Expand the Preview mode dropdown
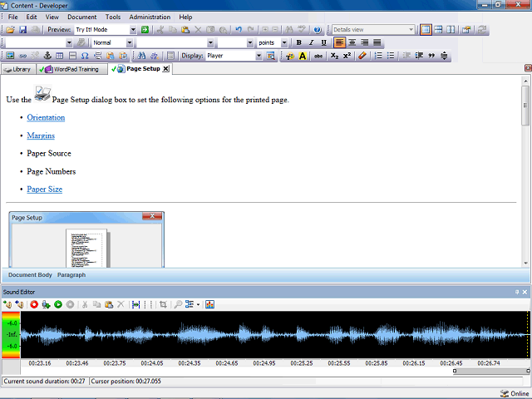Image resolution: width=532 pixels, height=399 pixels. point(133,30)
